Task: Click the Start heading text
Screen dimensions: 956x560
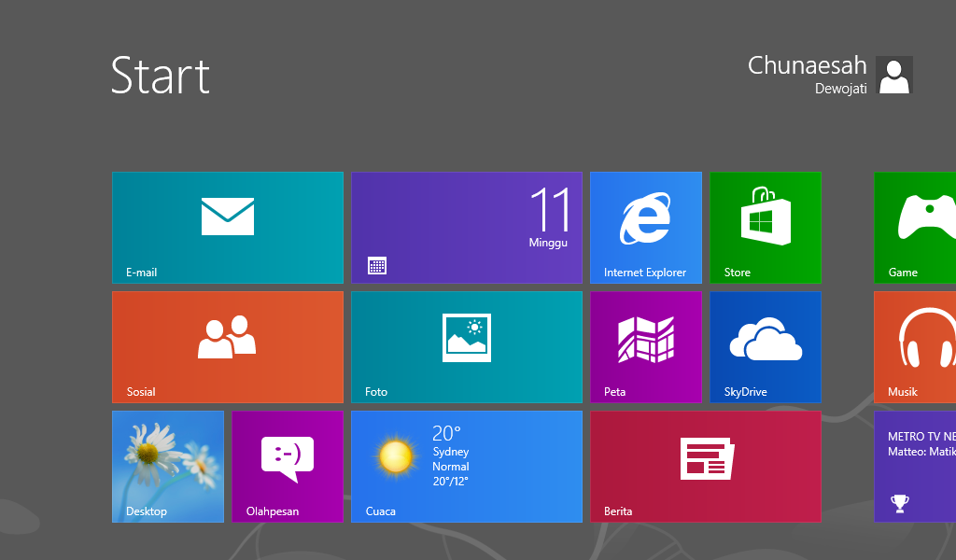Action: click(161, 76)
